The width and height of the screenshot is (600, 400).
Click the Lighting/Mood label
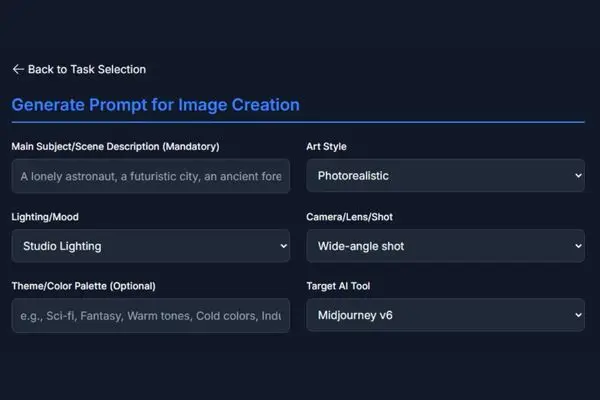pyautogui.click(x=45, y=217)
